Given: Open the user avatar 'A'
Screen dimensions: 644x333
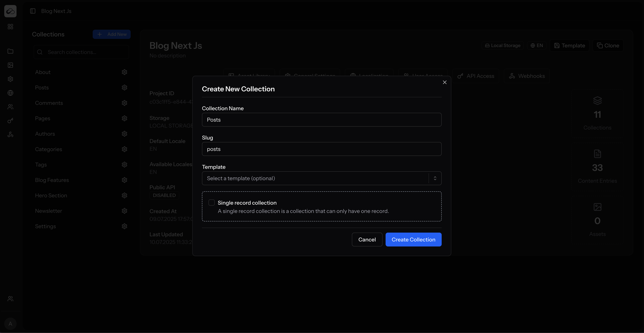Looking at the screenshot, I should [10, 324].
